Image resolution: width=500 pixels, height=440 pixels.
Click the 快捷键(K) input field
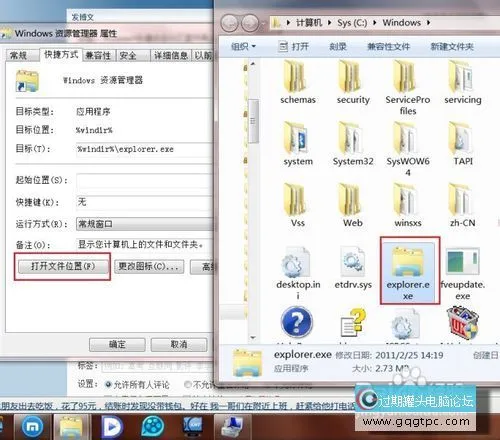point(144,202)
